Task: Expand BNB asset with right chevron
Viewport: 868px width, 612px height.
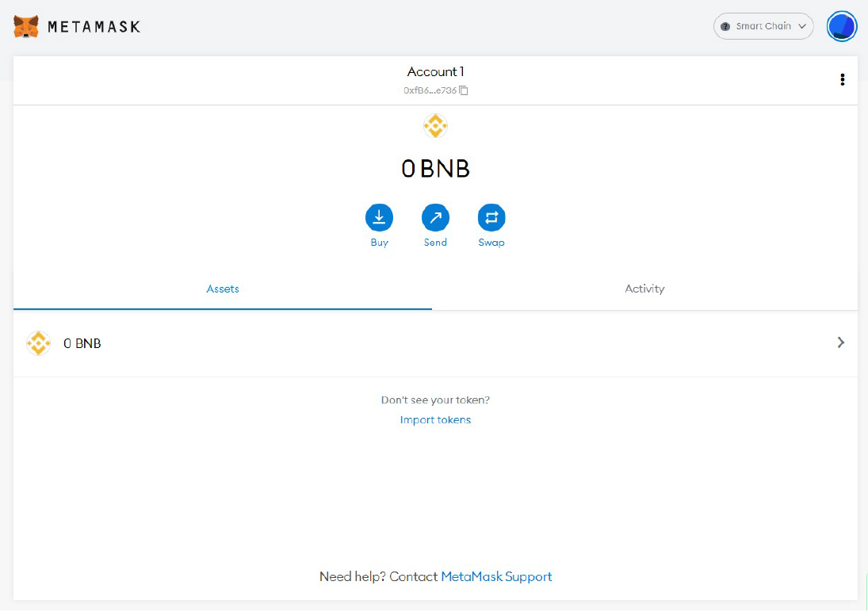Action: pos(841,342)
